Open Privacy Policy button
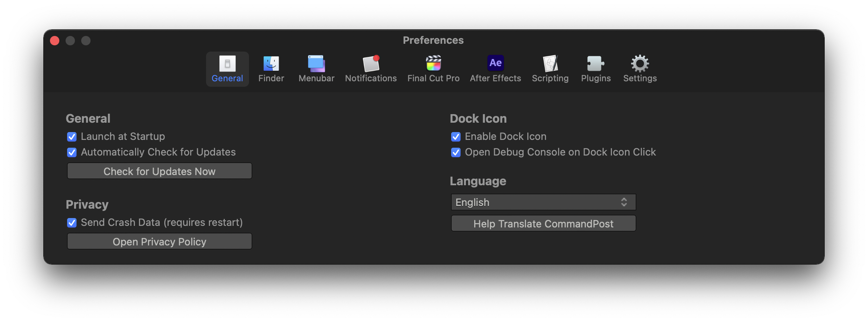This screenshot has width=868, height=322. coord(159,241)
